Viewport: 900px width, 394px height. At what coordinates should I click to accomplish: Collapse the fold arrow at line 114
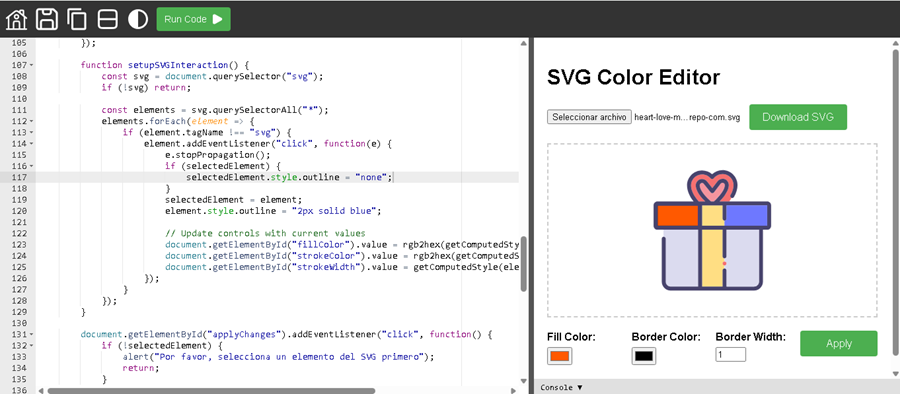(x=31, y=144)
